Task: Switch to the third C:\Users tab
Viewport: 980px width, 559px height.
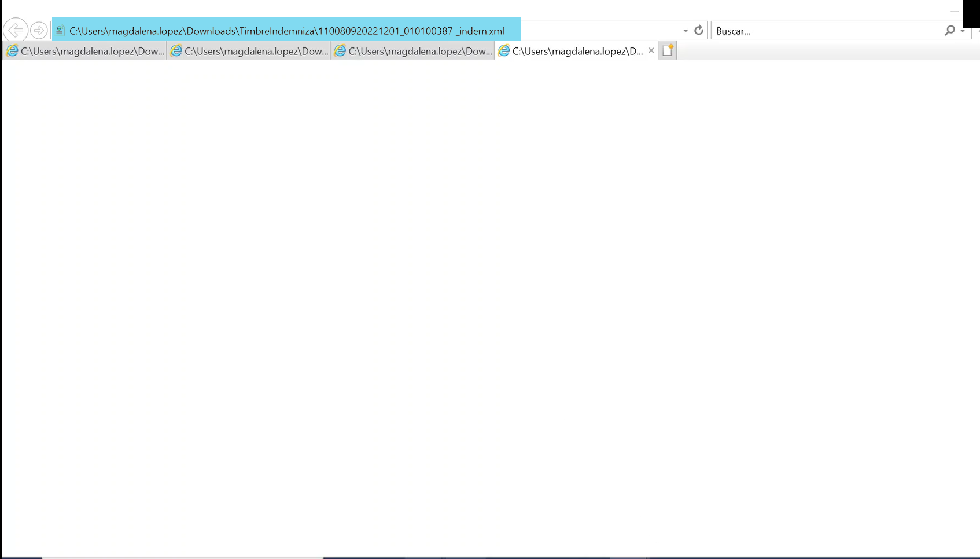Action: coord(412,51)
